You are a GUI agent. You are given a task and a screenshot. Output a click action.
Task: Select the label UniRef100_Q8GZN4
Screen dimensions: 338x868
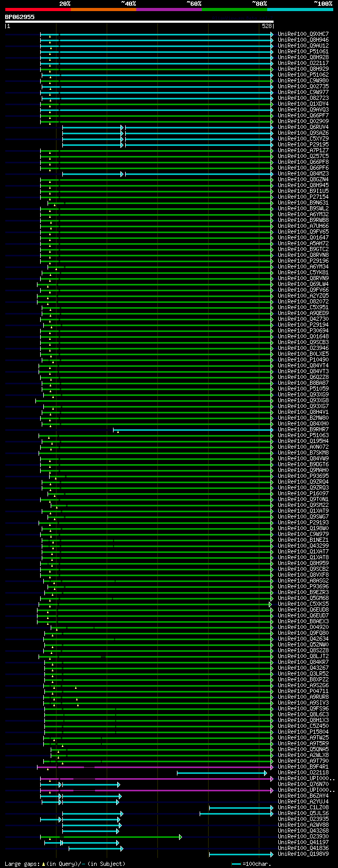click(303, 179)
